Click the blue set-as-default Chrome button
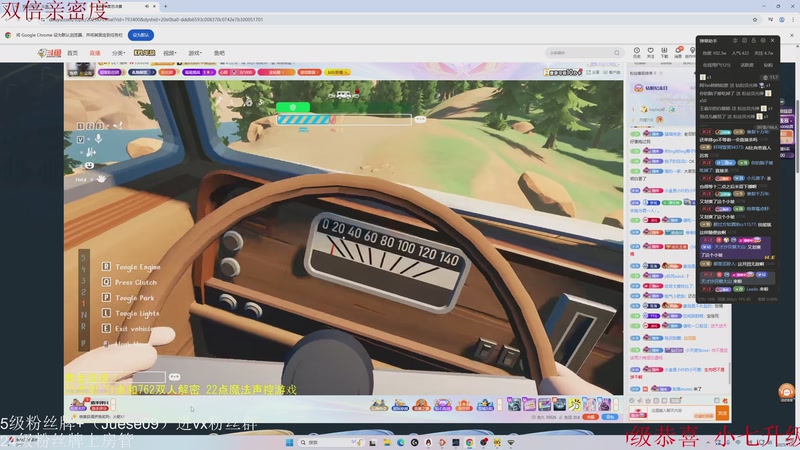 pyautogui.click(x=141, y=35)
